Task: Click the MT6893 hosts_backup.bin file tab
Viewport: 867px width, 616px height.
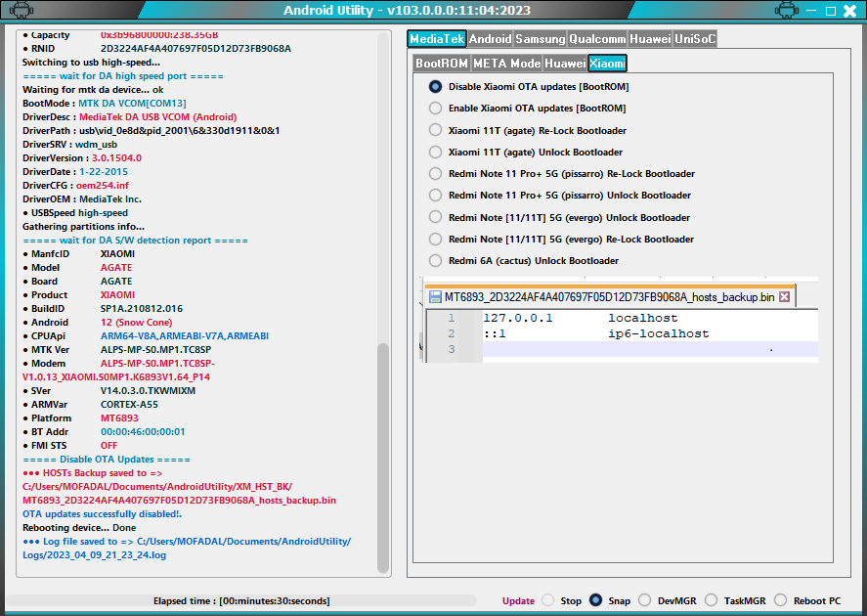Action: pyautogui.click(x=610, y=297)
